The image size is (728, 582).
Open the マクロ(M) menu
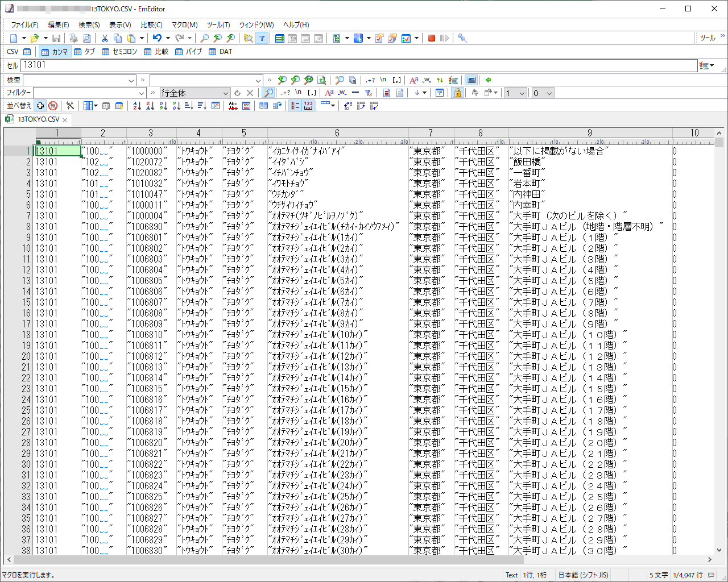pos(184,25)
